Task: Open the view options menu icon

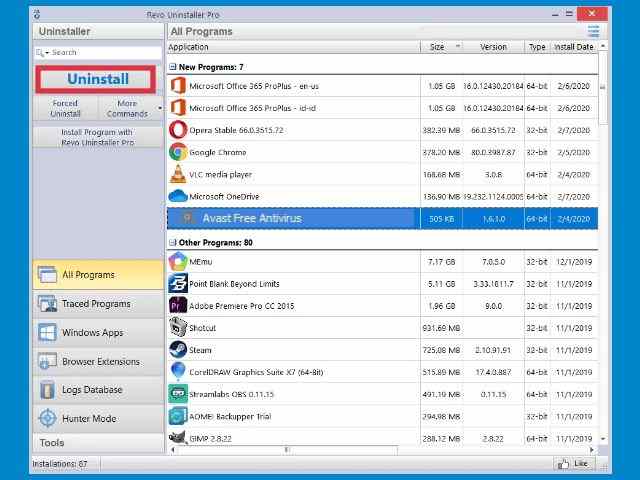Action: (593, 31)
